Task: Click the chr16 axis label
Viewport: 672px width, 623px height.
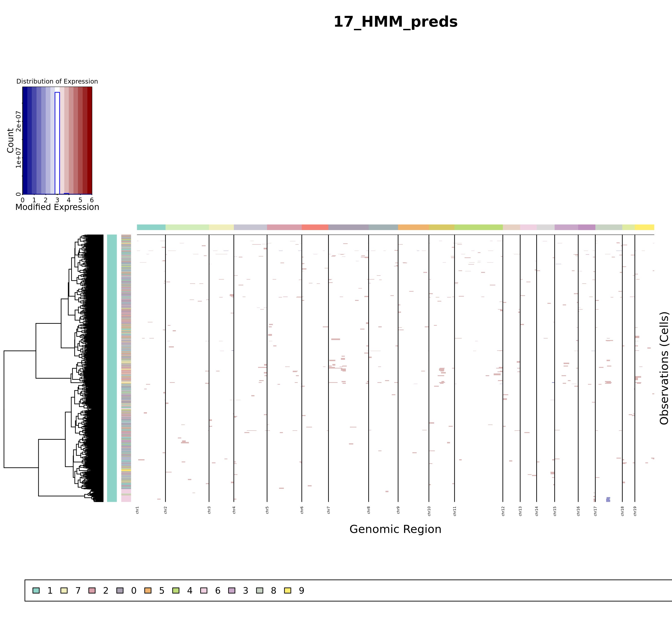Action: (x=578, y=511)
